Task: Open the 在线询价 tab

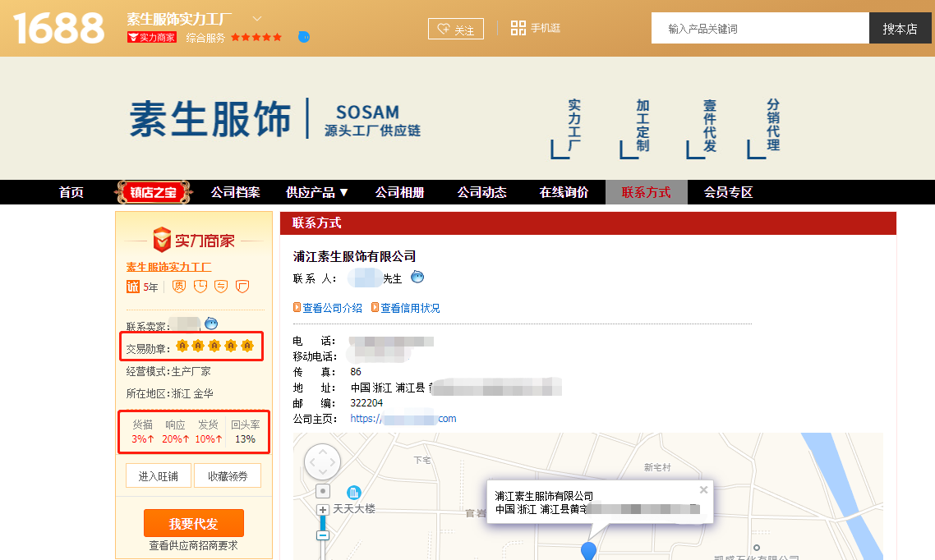Action: (x=564, y=192)
